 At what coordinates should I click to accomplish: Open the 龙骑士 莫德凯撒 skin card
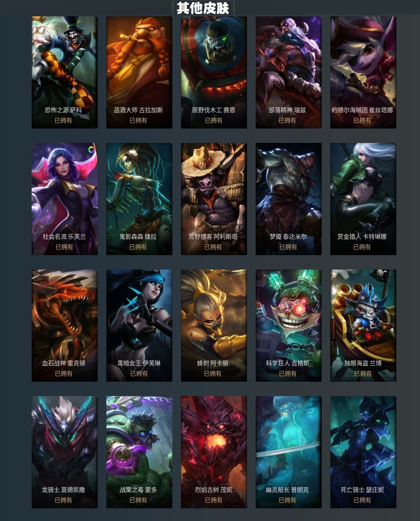click(65, 452)
